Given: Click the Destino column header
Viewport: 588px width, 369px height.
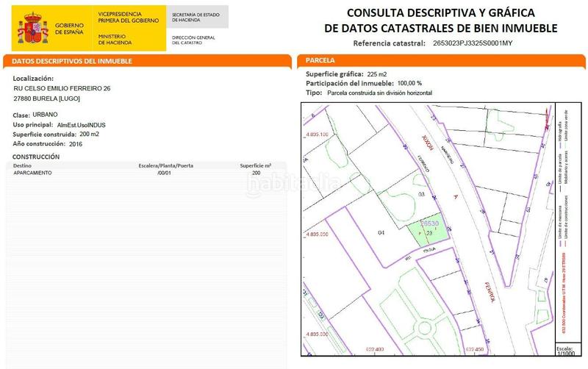Looking at the screenshot, I should [24, 166].
